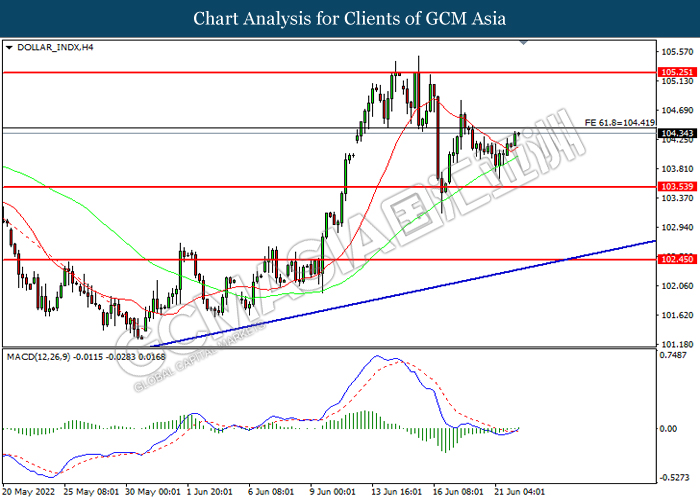Viewport: 700px width, 500px height.
Task: Click the chart shift triangle marker at top
Action: pyautogui.click(x=524, y=43)
